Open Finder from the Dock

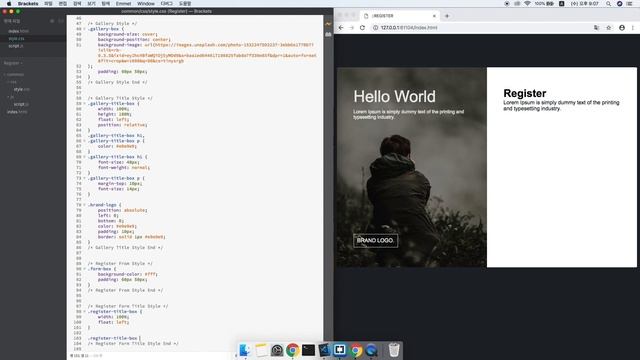click(x=245, y=350)
